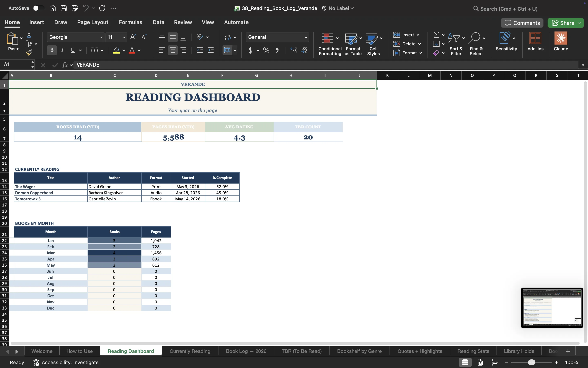
Task: Switch to Page Layout view in status bar
Action: [x=480, y=362]
